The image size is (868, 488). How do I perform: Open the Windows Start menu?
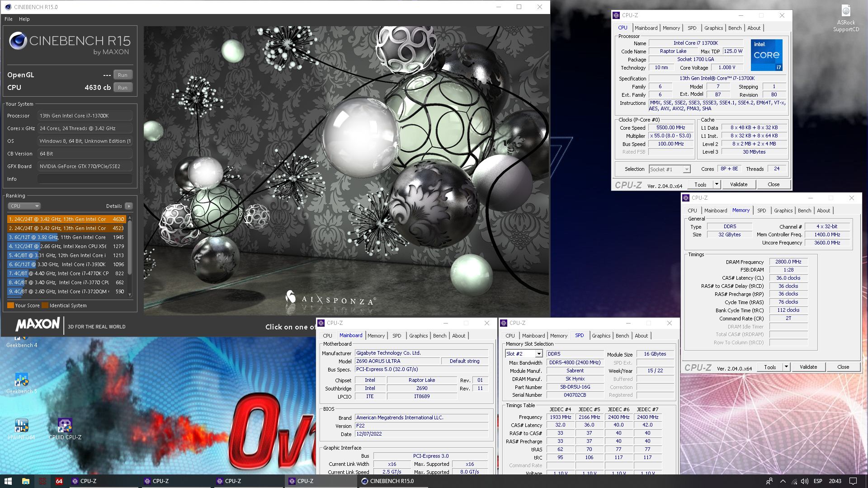tap(8, 481)
